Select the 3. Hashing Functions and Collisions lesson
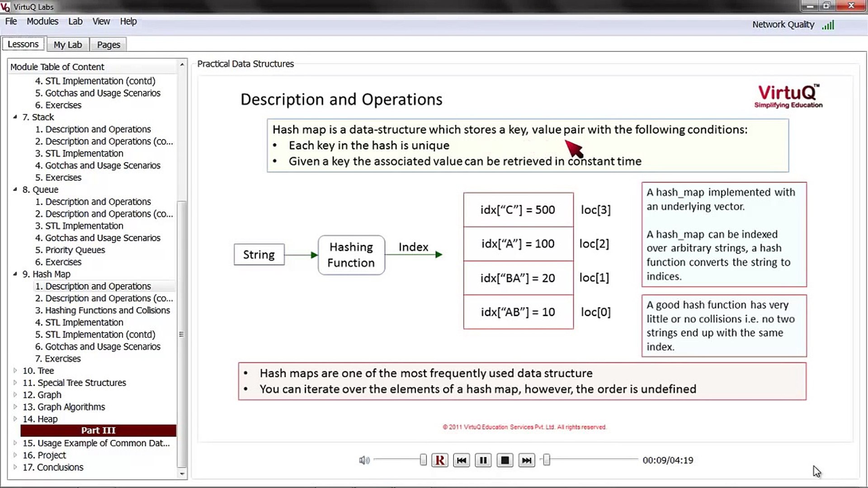868x488 pixels. (x=103, y=310)
